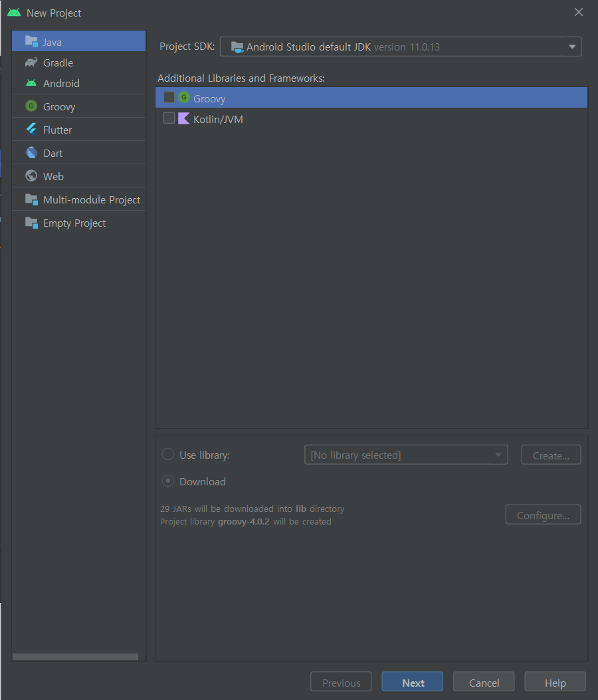Click the Android Studio title bar icon
This screenshot has height=700, width=598.
14,13
